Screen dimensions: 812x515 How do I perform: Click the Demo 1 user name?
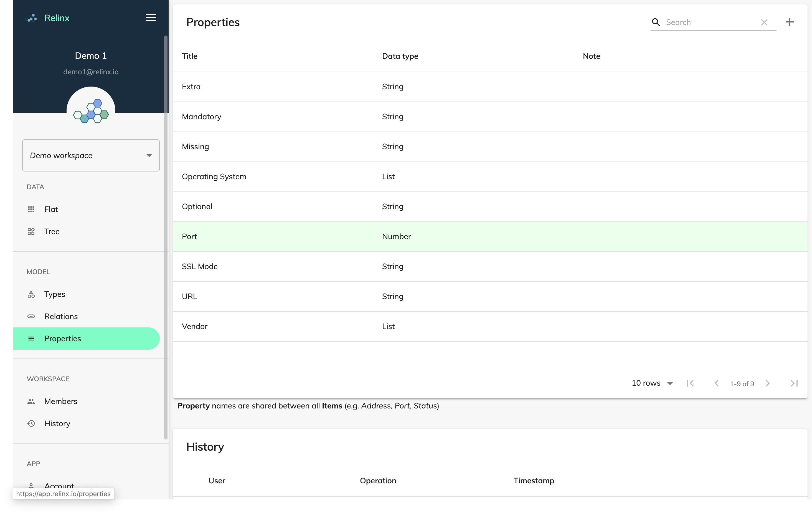point(91,56)
